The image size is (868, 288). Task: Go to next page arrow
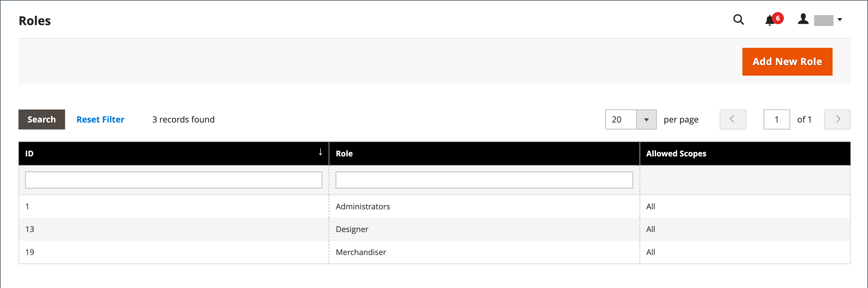837,119
